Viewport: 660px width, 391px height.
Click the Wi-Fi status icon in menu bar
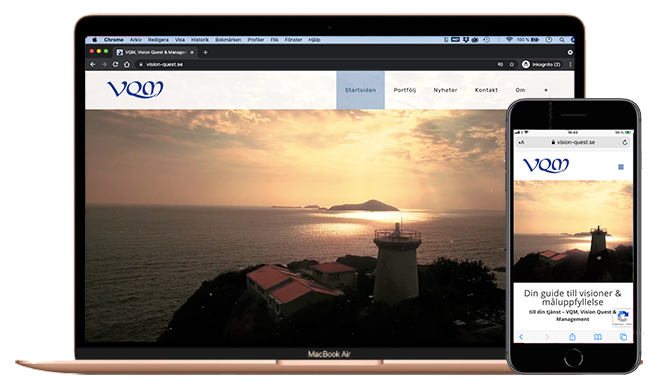509,40
